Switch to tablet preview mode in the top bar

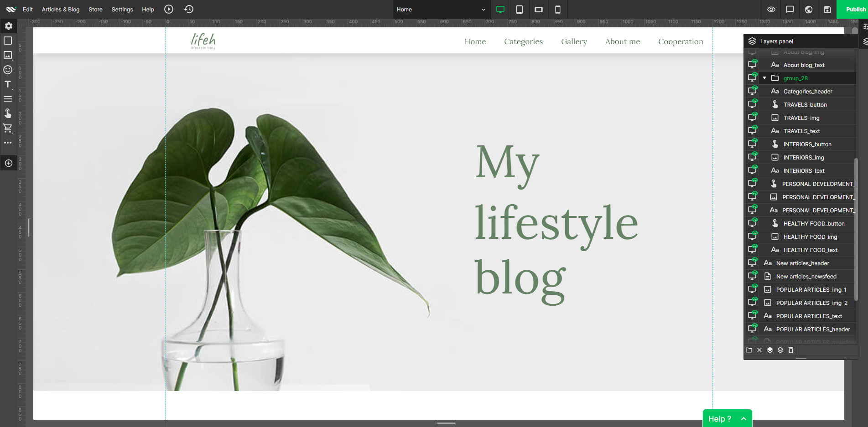point(519,9)
